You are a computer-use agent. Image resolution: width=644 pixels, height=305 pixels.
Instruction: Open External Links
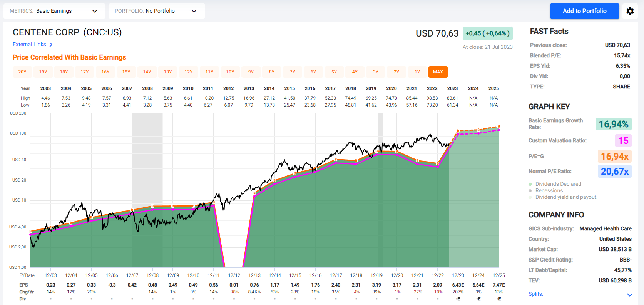29,45
